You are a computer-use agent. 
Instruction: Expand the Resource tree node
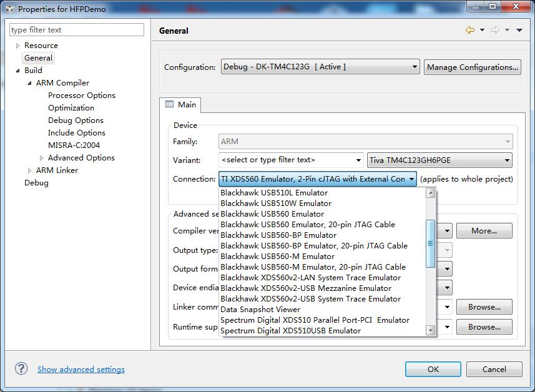pos(17,46)
